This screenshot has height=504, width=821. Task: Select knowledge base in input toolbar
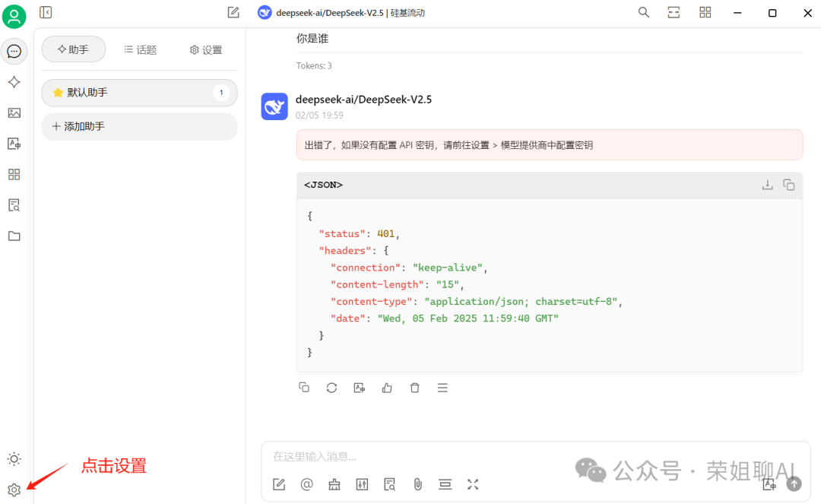389,485
